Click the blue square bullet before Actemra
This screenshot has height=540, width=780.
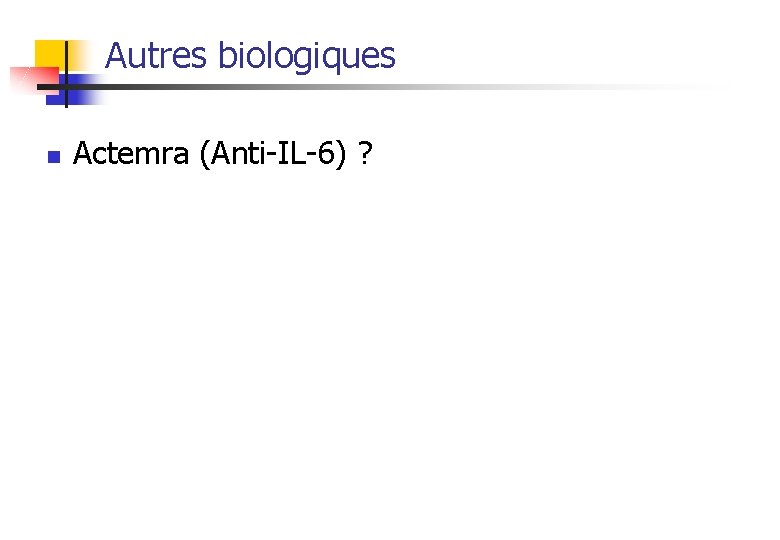pyautogui.click(x=54, y=157)
